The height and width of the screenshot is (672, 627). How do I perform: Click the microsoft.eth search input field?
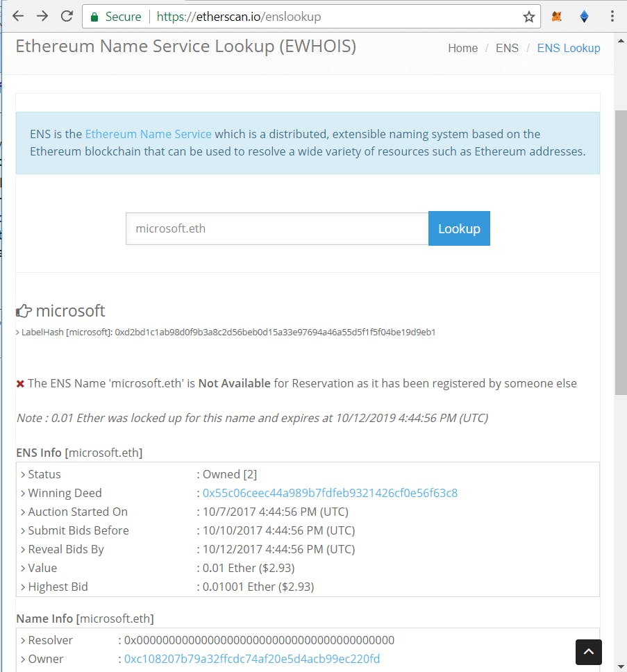[x=276, y=228]
